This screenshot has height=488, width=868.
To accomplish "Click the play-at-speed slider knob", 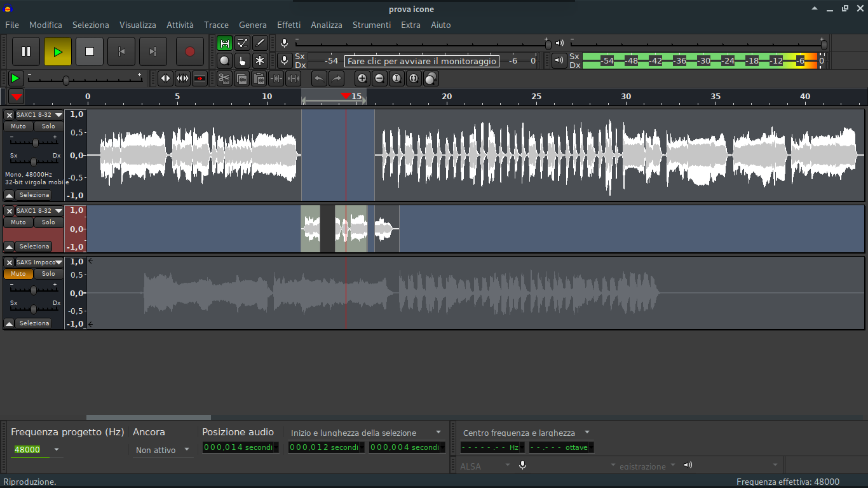I will click(x=65, y=80).
